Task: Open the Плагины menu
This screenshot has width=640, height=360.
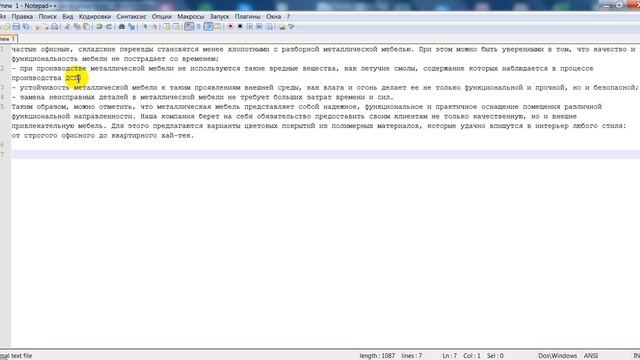Action: pyautogui.click(x=248, y=17)
